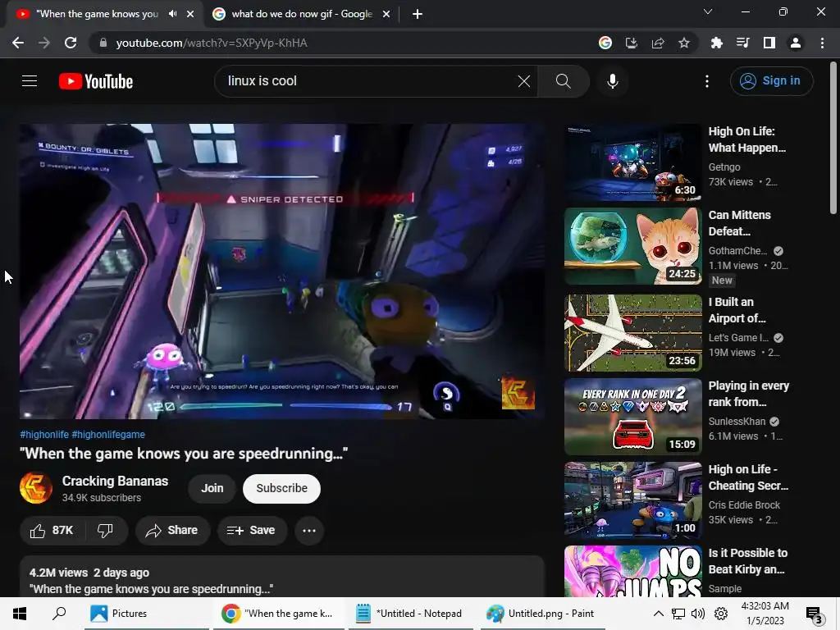
Task: Click the address bar URL
Action: click(x=212, y=43)
